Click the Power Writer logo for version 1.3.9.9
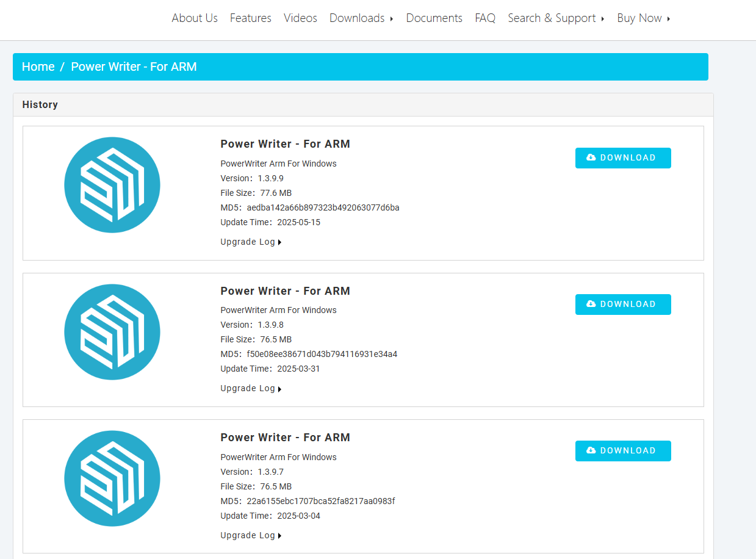Viewport: 756px width, 559px height. [112, 185]
